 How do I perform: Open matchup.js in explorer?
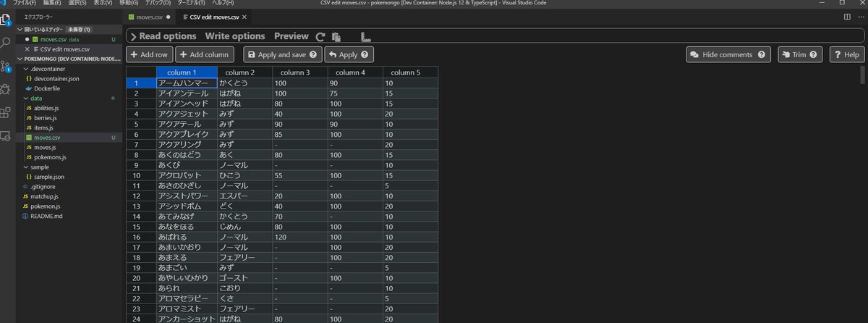tap(45, 196)
